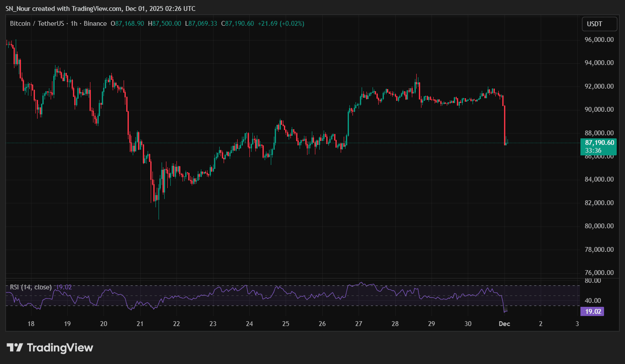Click the TradingView logo icon
Screen dimensions: 625x364
[15, 347]
